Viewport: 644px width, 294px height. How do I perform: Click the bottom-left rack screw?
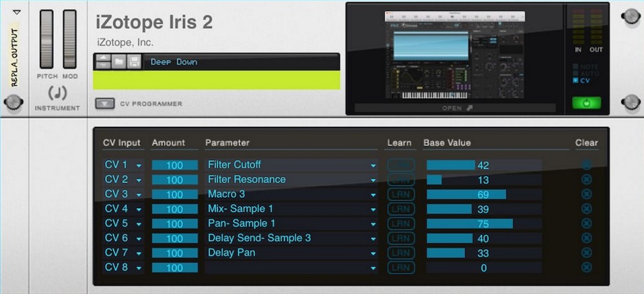(13, 102)
